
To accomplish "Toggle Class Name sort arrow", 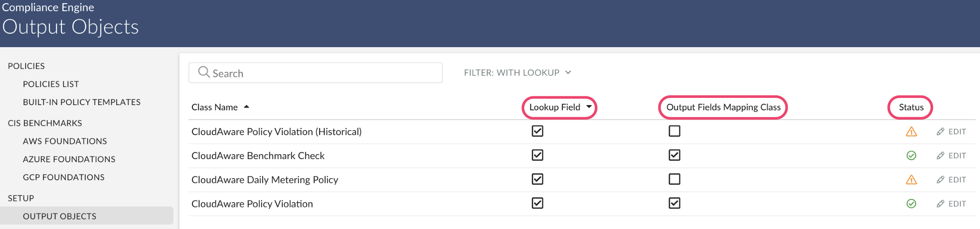I will (x=247, y=107).
